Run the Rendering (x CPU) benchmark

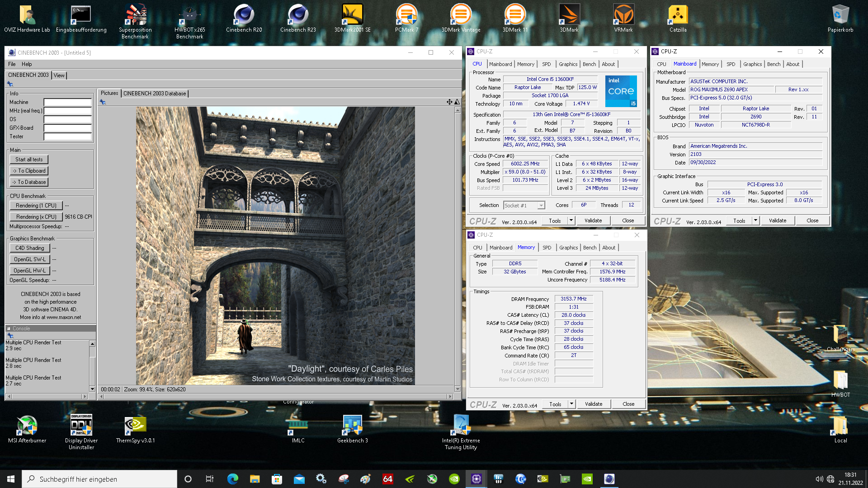click(x=36, y=217)
